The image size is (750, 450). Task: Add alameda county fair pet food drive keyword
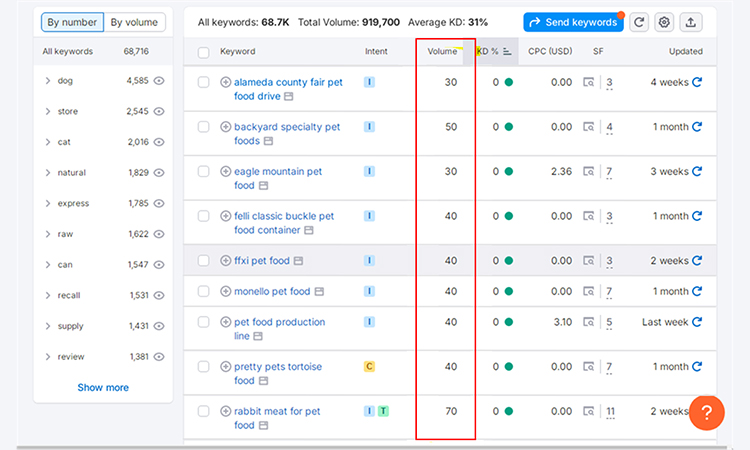coord(225,82)
